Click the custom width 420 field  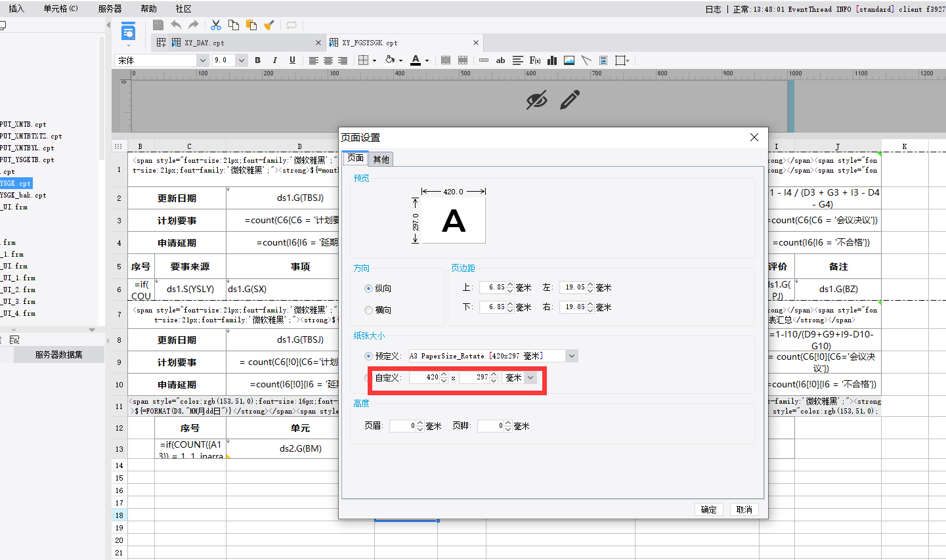(x=424, y=377)
